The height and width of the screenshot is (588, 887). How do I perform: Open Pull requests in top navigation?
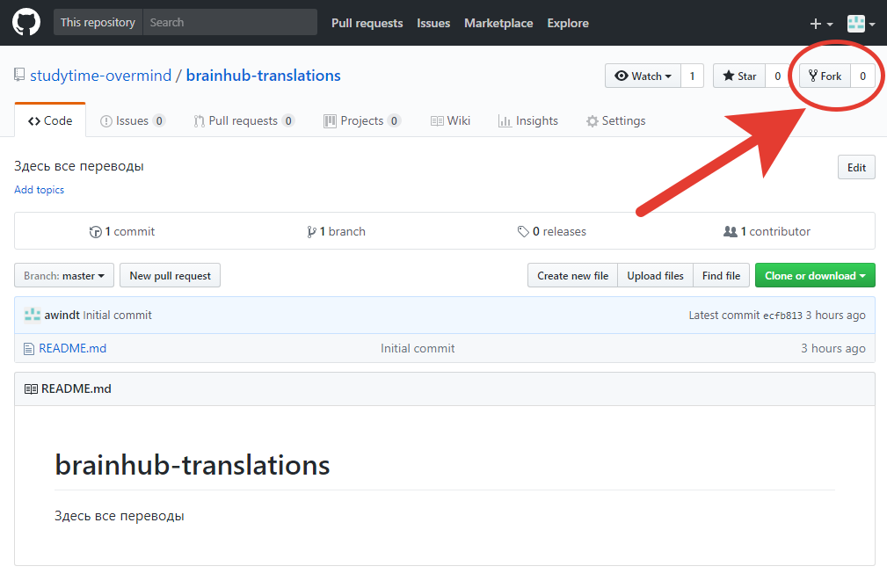coord(367,23)
